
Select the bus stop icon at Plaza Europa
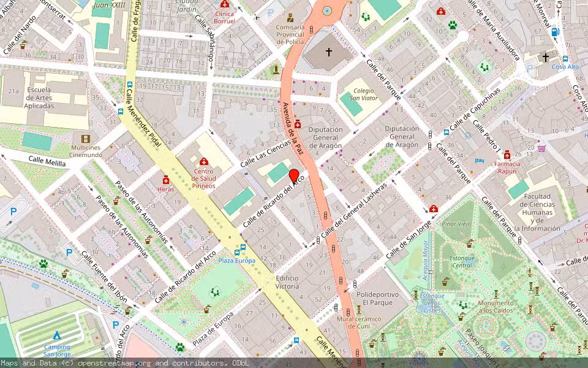pos(237,253)
